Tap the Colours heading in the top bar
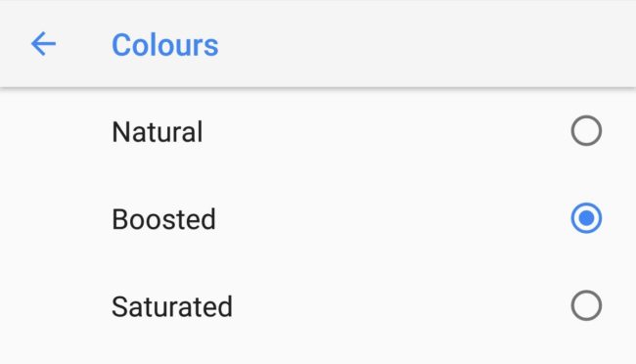Viewport: 636px width, 364px height. (165, 45)
